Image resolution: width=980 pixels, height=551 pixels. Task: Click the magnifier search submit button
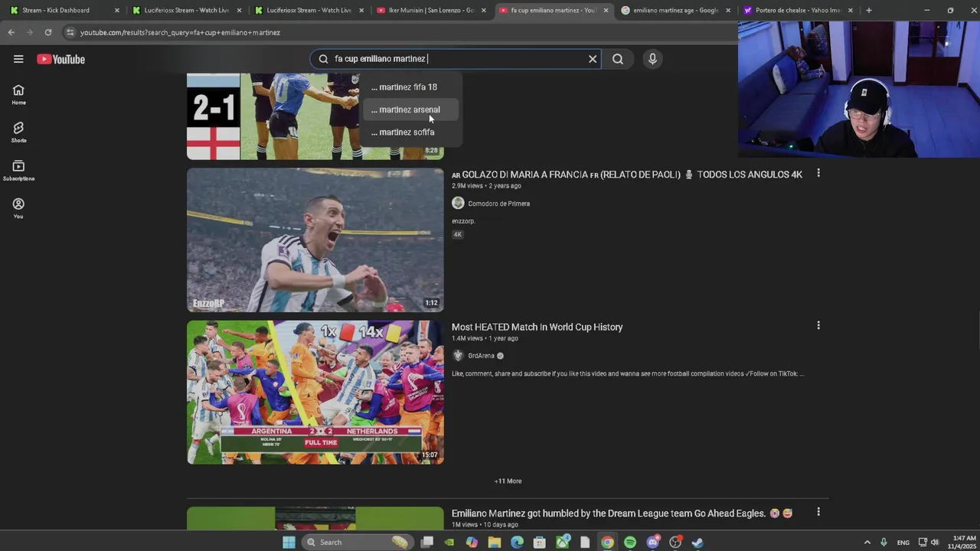coord(618,59)
